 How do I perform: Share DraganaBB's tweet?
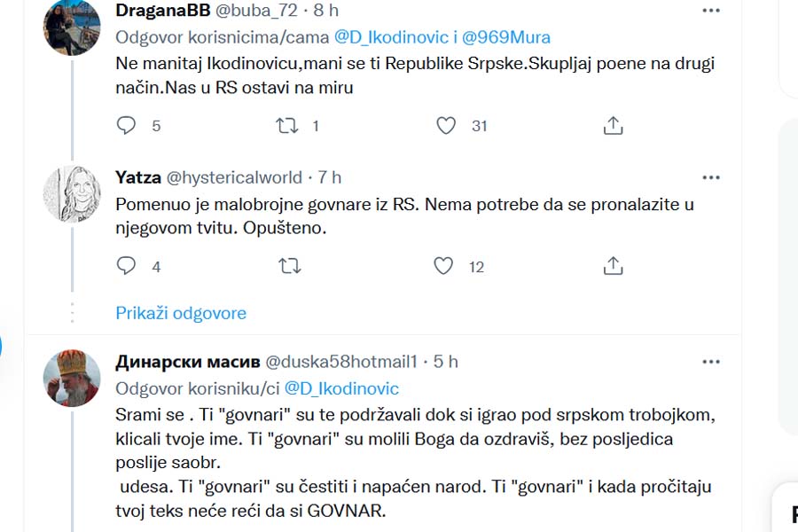pos(613,126)
